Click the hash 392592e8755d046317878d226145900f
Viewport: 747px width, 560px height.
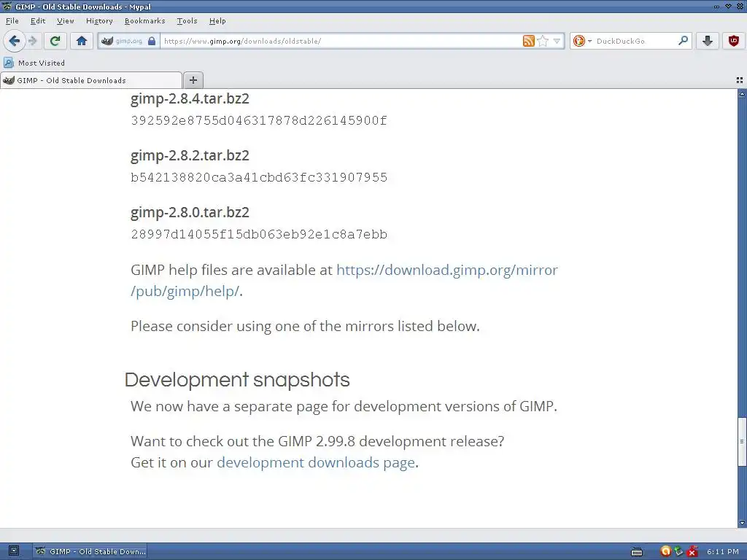pos(259,120)
